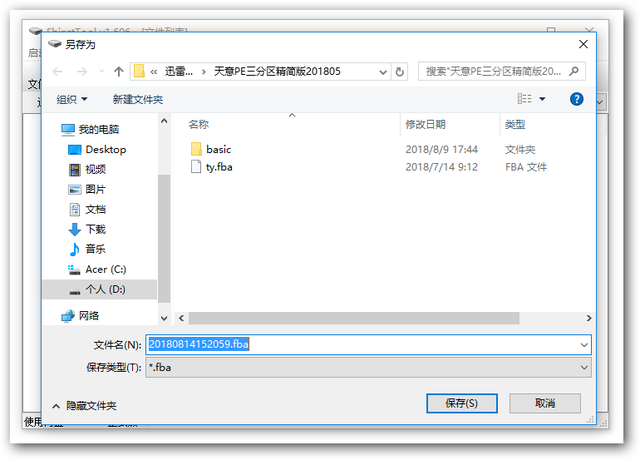Open the 组织 menu
The width and height of the screenshot is (640, 460).
click(72, 99)
